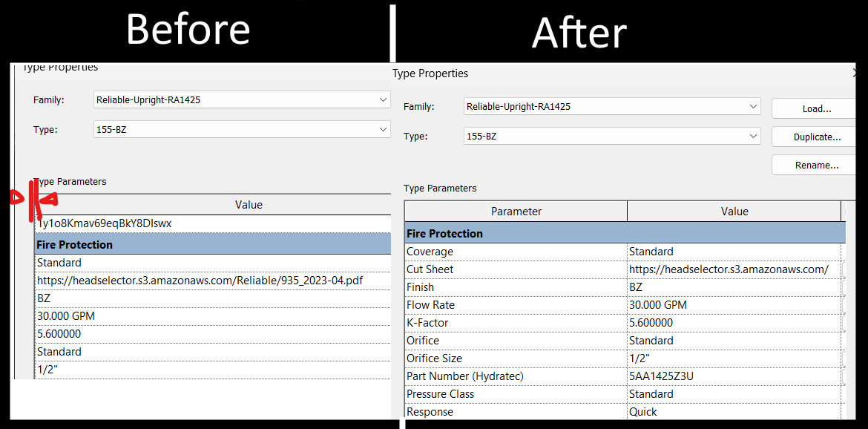
Task: Select the Part Number value 5AA1425Z3U
Action: tap(661, 376)
